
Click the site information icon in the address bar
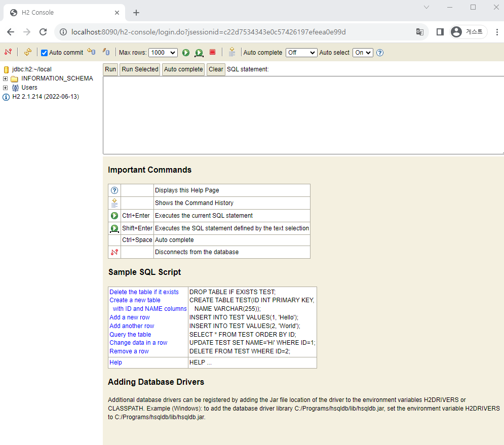63,32
